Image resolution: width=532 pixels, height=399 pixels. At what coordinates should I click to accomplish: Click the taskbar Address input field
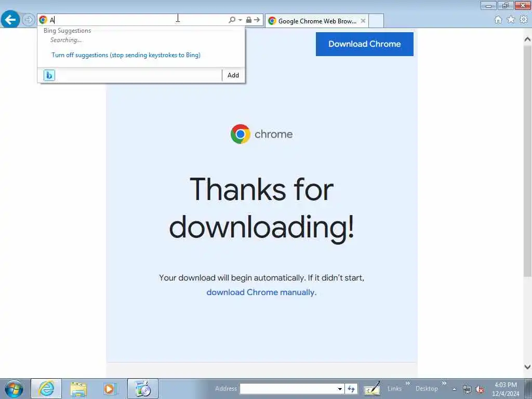tap(288, 389)
